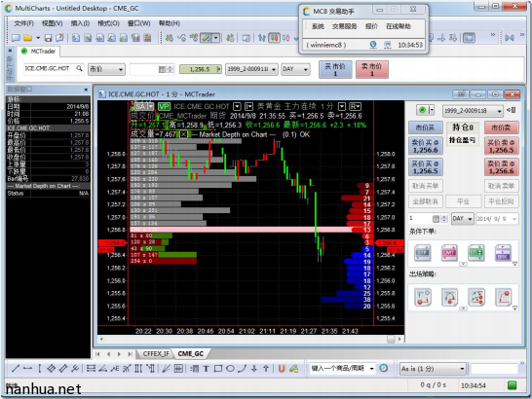Select the up arrow drawing tool
This screenshot has width=532, height=399.
pos(266,369)
